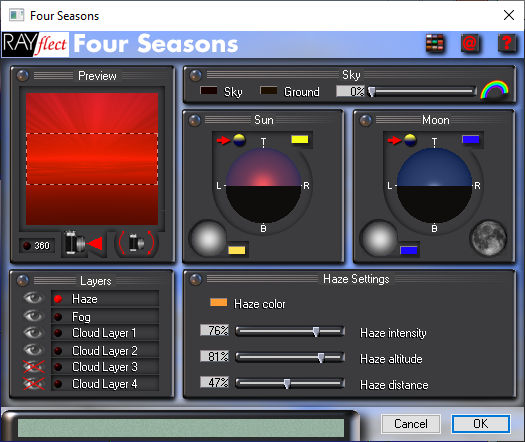Screen dimensions: 525x442
Task: Click the red sky preview image
Action: [x=92, y=159]
